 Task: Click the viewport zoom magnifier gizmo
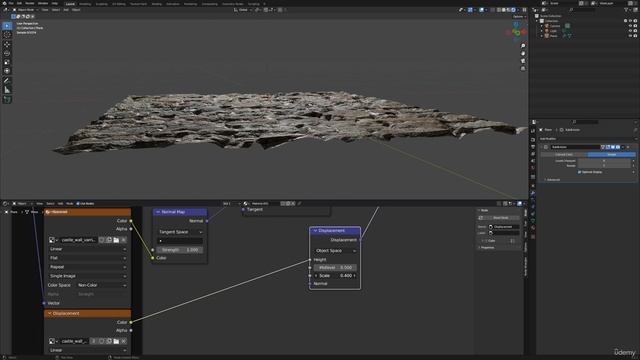pyautogui.click(x=523, y=46)
